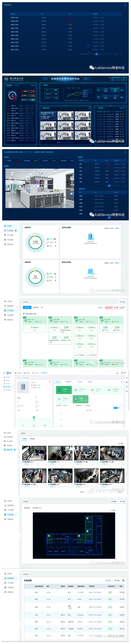The width and height of the screenshot is (131, 644).
Task: Switch to the 设备监控 tab in card view
Action: coord(35,308)
